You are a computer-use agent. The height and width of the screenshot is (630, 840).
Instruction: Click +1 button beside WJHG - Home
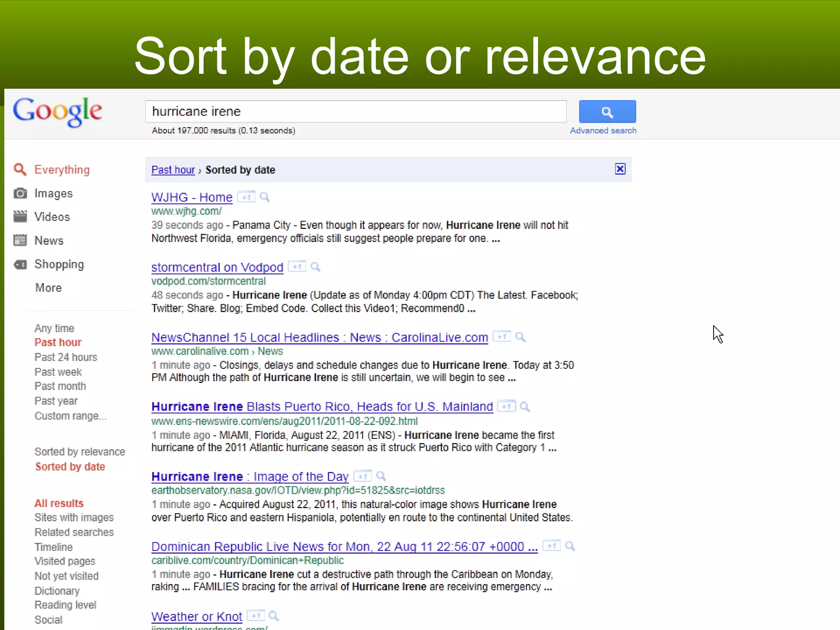coord(246,197)
